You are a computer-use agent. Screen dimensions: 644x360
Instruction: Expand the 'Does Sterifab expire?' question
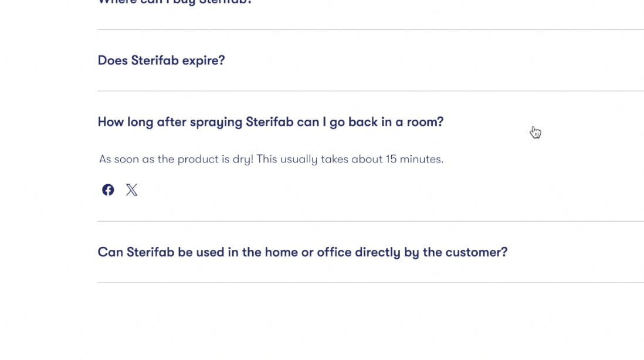[161, 60]
